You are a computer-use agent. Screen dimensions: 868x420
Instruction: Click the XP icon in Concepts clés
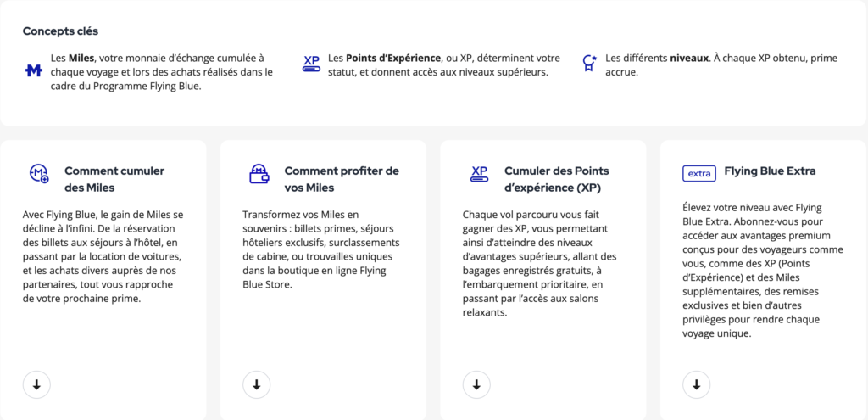pyautogui.click(x=311, y=64)
